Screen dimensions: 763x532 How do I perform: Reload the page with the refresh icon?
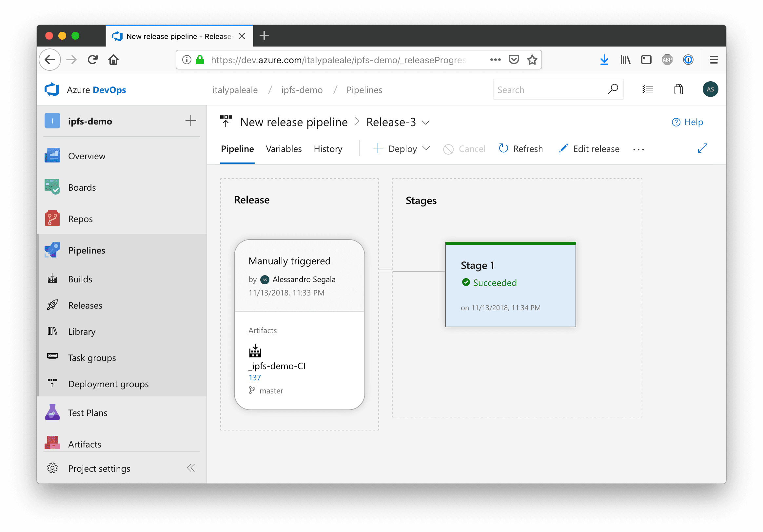coord(93,60)
